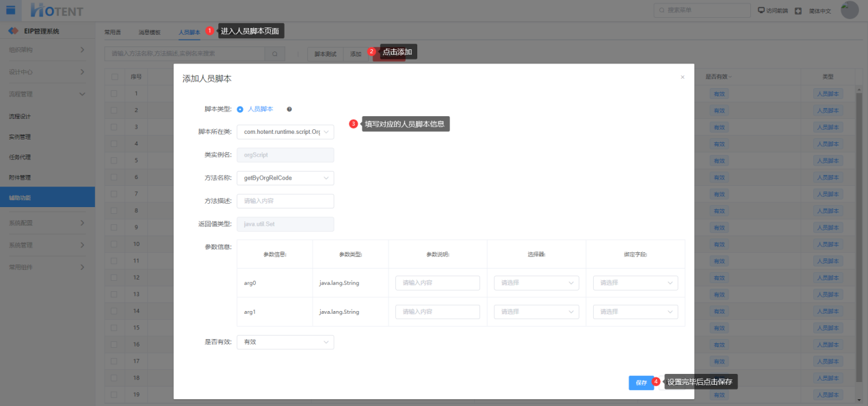Click the 搜索菜单 search field
Image resolution: width=868 pixels, height=406 pixels.
(x=702, y=10)
